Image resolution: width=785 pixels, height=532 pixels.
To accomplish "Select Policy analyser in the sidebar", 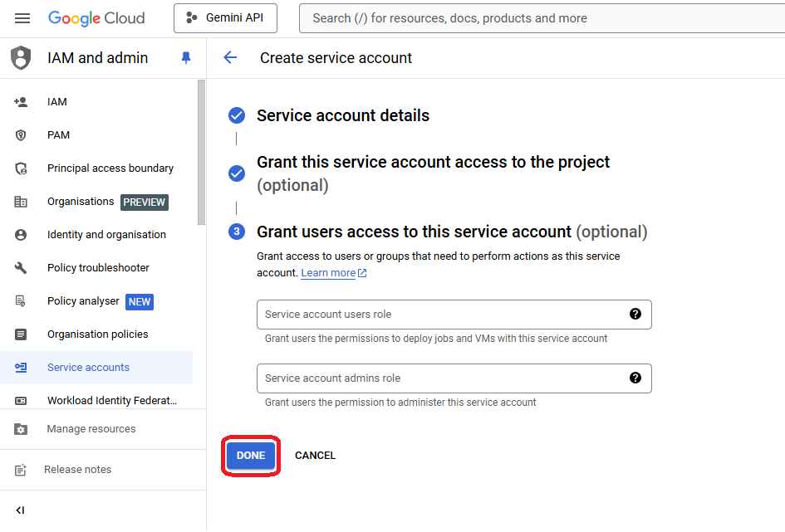I will 83,301.
